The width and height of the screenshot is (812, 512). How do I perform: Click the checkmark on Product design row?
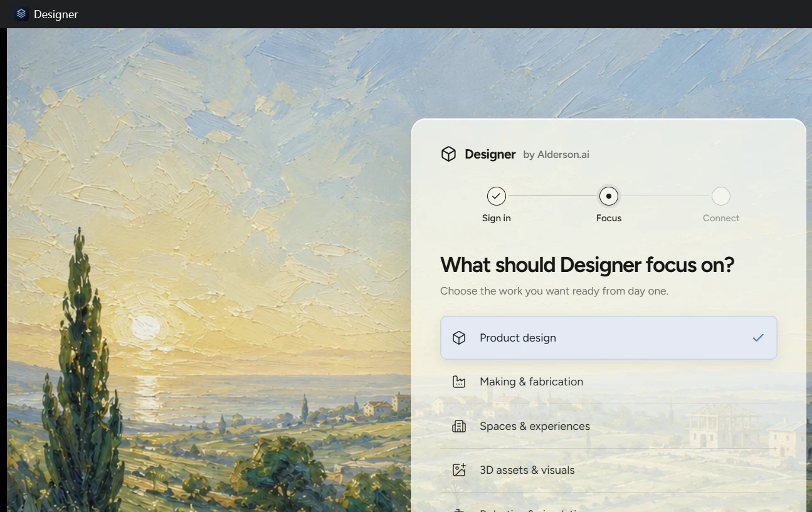(x=758, y=338)
